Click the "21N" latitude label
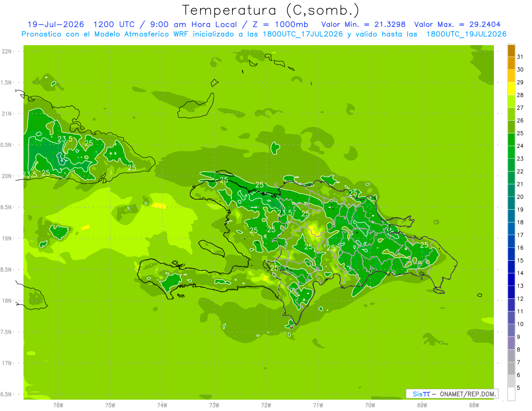Image resolution: width=532 pixels, height=411 pixels. [7, 114]
